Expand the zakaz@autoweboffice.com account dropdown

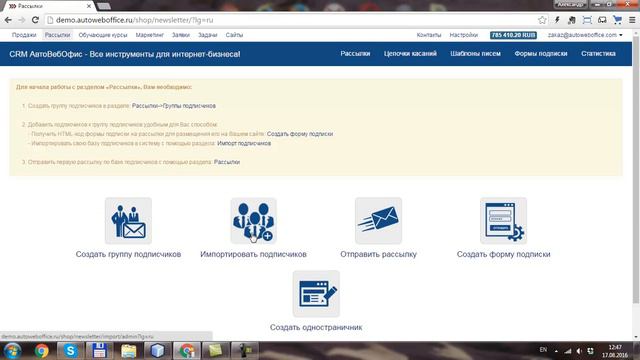point(585,35)
